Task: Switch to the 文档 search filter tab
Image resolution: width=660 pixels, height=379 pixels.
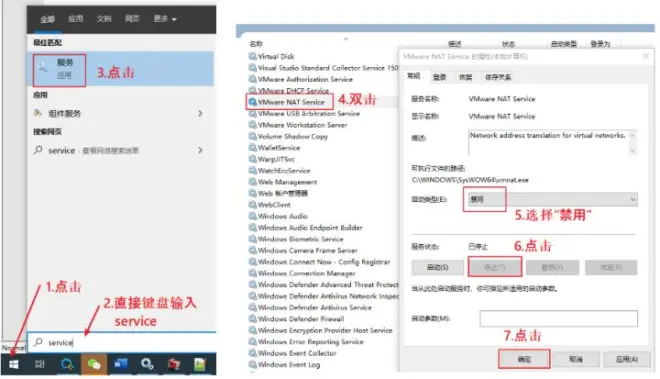Action: (x=104, y=19)
